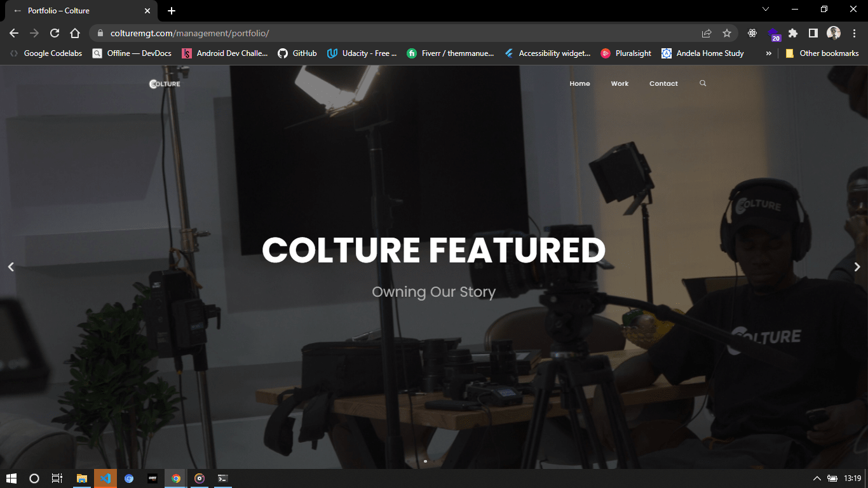Navigate to Contact menu item

(x=663, y=83)
